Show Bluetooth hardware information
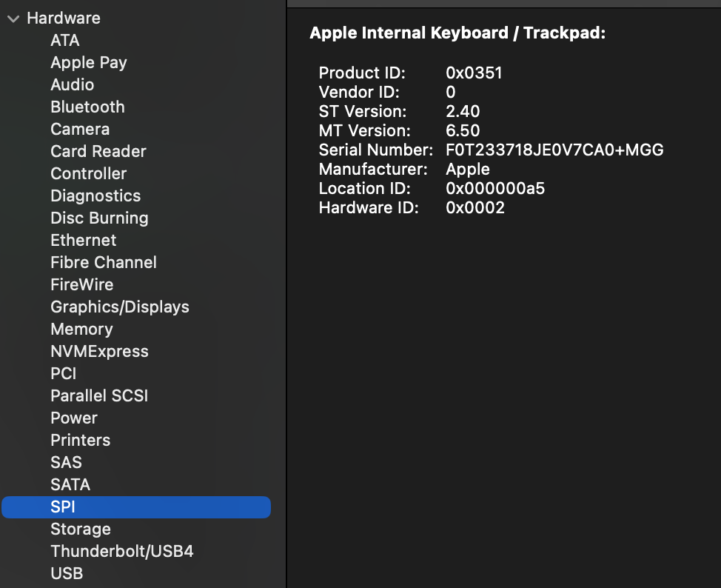The width and height of the screenshot is (721, 588). (87, 107)
